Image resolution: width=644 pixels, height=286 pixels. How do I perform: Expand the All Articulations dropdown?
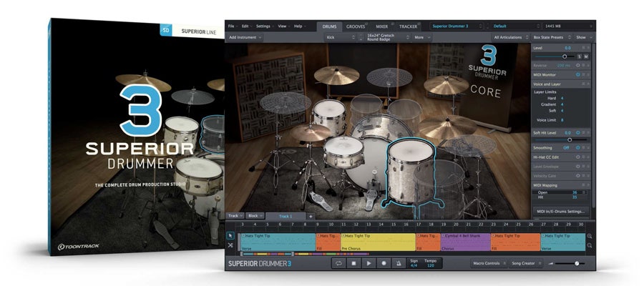509,36
